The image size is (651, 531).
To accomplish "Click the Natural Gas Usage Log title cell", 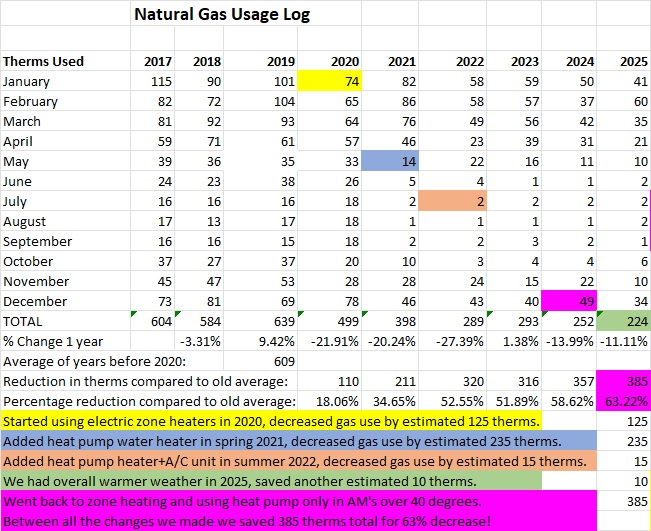I will [221, 15].
